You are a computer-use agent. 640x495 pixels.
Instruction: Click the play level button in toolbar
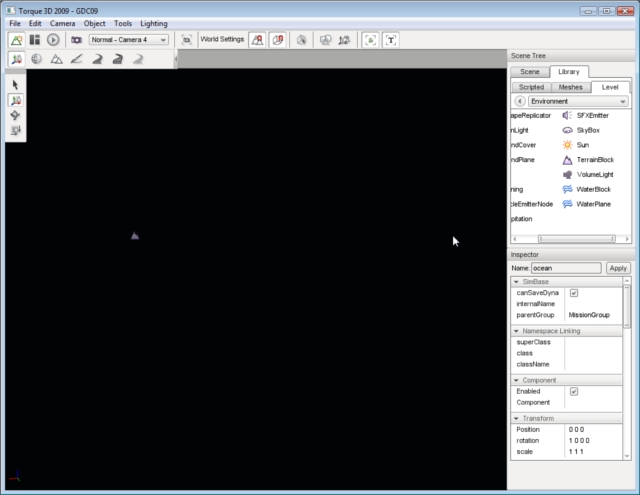pos(53,40)
